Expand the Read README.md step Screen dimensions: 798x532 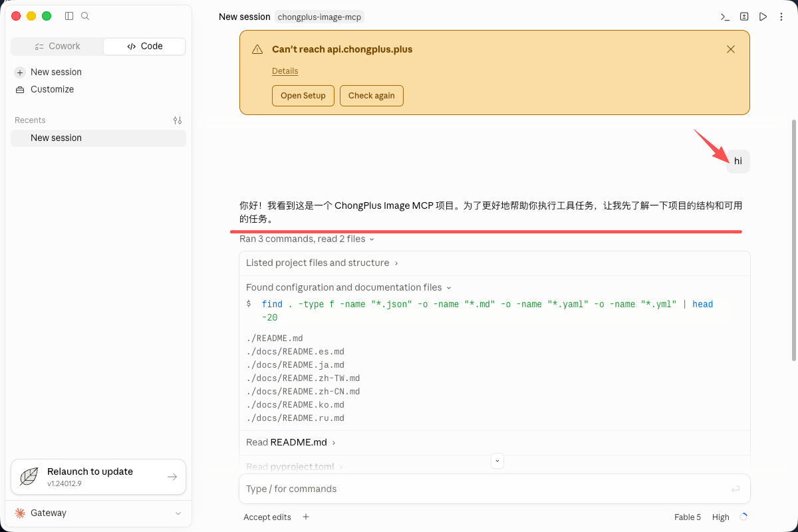tap(291, 442)
